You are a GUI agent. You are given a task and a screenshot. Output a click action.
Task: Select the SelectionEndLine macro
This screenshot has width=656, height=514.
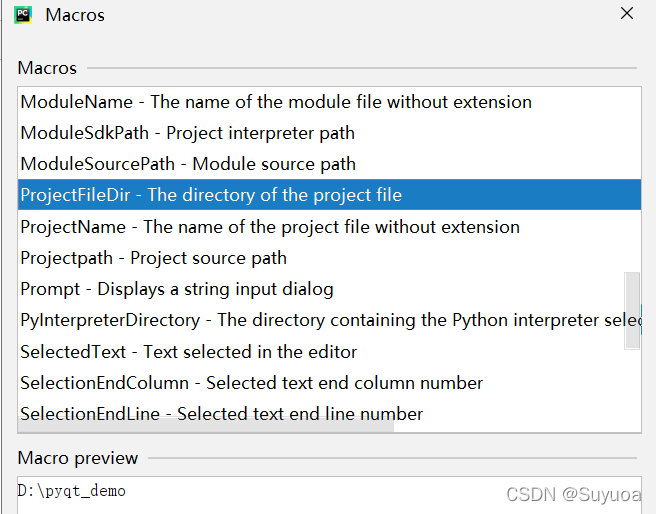(221, 414)
